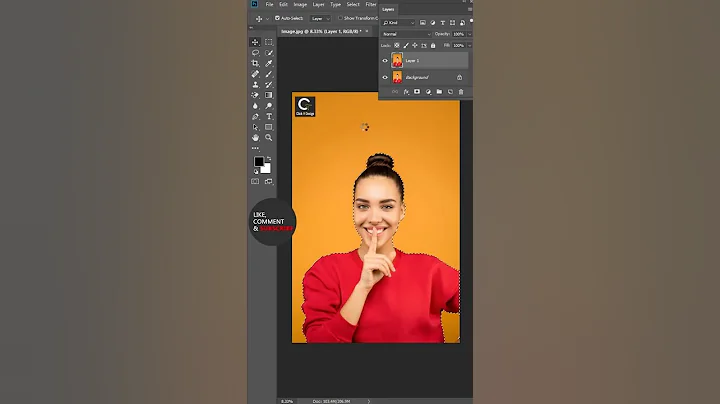Filter layers by type layers
720x404 pixels.
(x=443, y=22)
